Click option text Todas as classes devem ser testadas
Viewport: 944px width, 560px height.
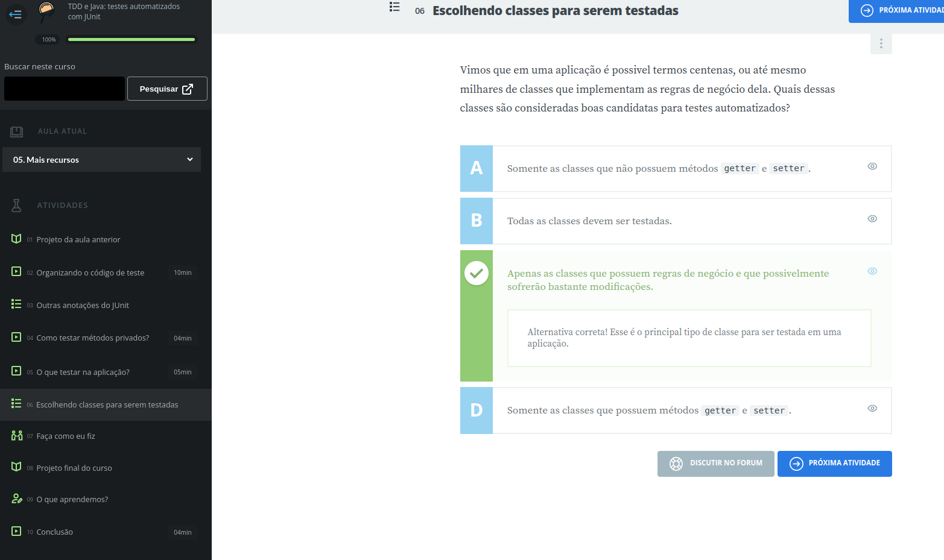tap(589, 221)
